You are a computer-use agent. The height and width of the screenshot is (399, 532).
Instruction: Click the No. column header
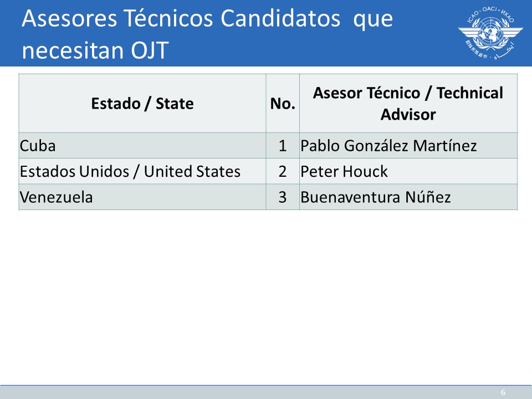coord(283,103)
